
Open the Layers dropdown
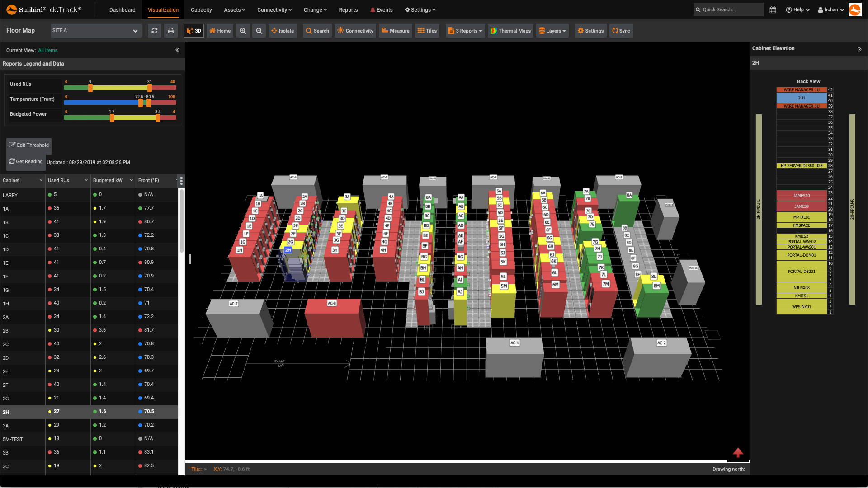tap(552, 31)
